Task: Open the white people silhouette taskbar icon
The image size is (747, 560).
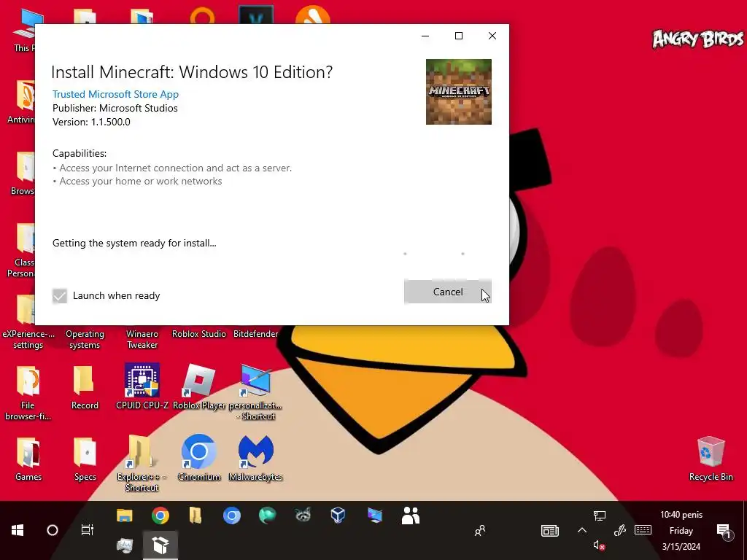Action: pos(411,516)
